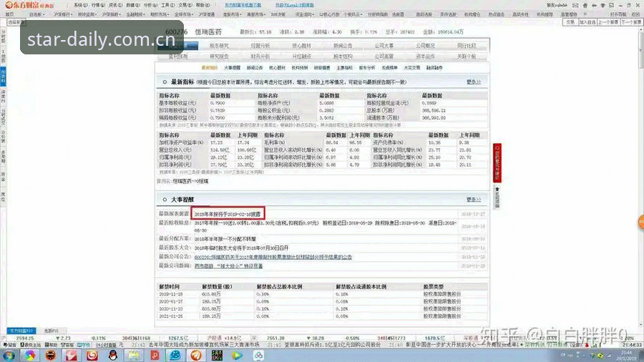Expand the 沪深排行 toolbar dropdown
The height and width of the screenshot is (362, 644).
[x=63, y=14]
